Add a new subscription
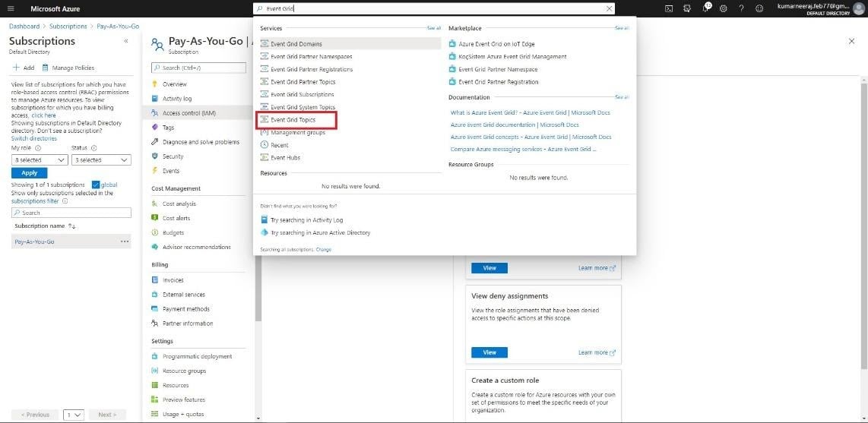 click(24, 68)
